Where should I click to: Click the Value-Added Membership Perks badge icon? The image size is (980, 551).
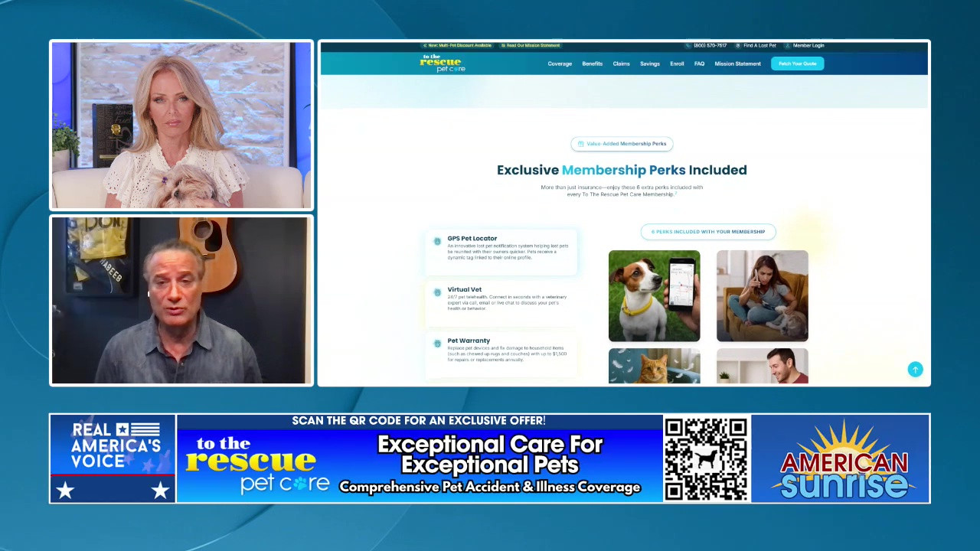[x=580, y=144]
